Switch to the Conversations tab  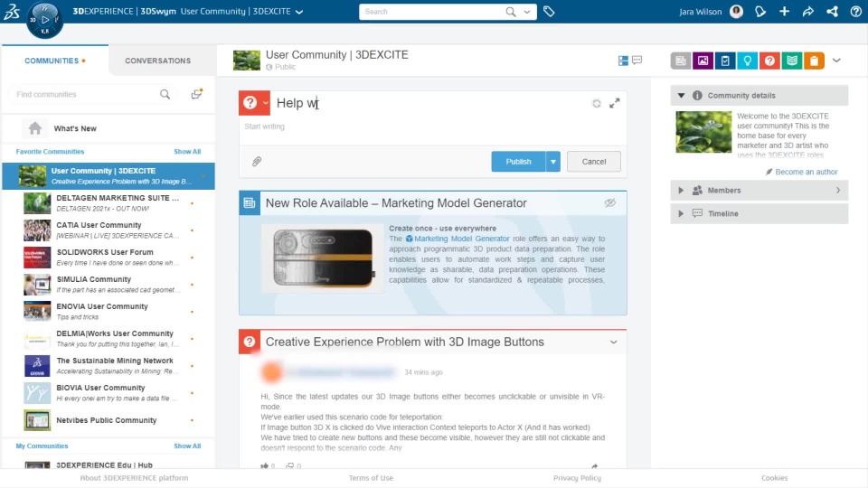coord(157,61)
